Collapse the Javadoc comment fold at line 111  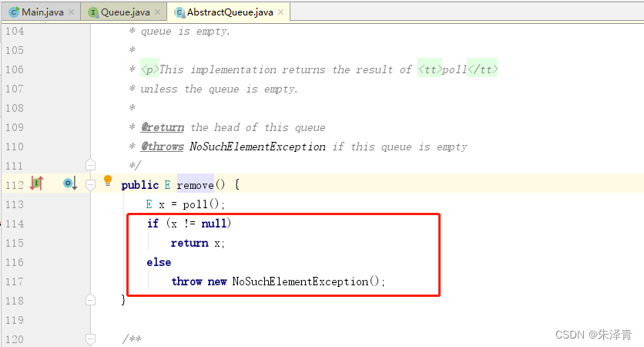[x=90, y=165]
